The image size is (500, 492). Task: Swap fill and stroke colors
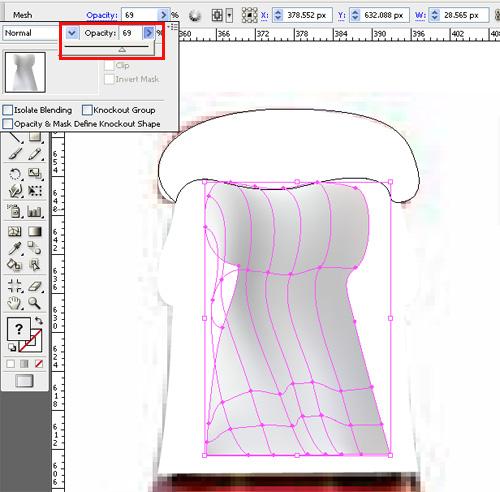39,321
